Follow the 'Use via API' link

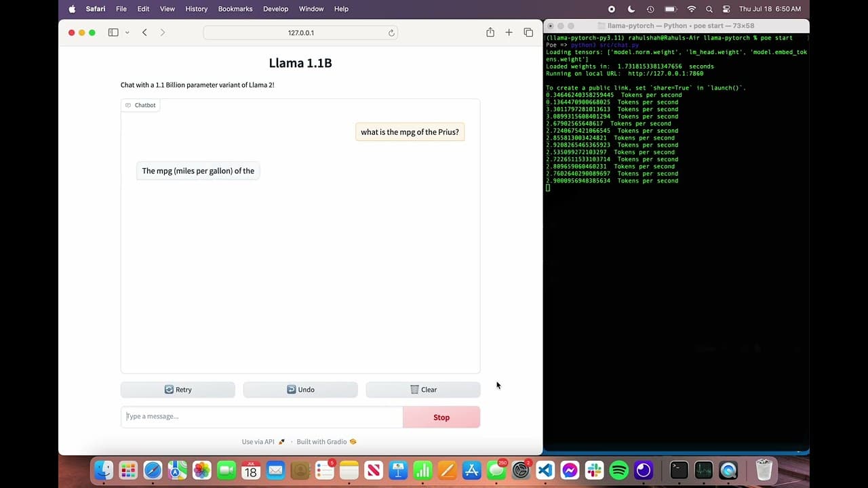click(x=263, y=442)
